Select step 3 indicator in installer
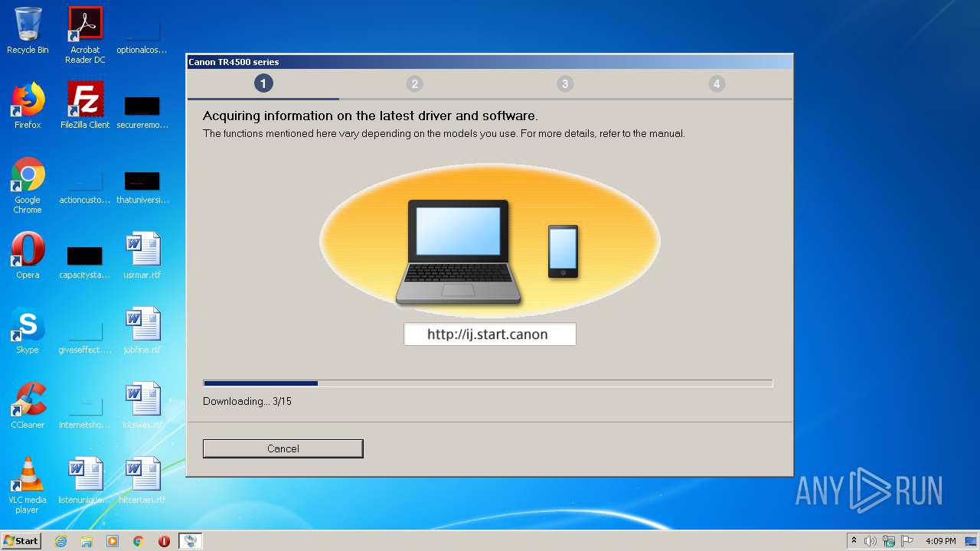 coord(565,84)
